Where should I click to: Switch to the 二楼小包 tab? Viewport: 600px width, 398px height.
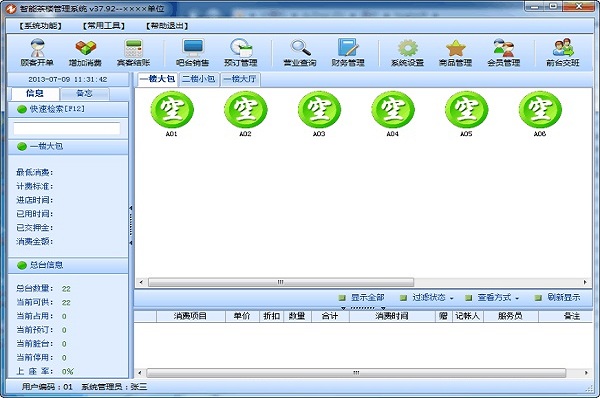point(199,79)
